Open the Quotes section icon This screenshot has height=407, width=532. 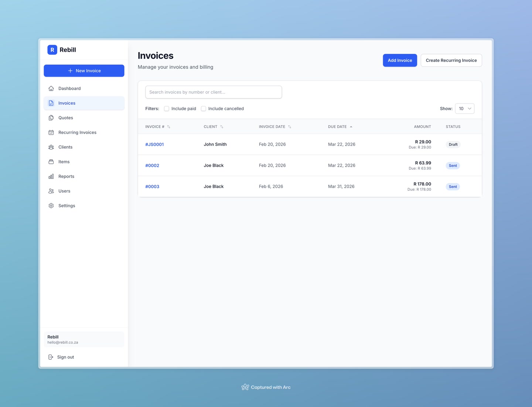coord(51,118)
